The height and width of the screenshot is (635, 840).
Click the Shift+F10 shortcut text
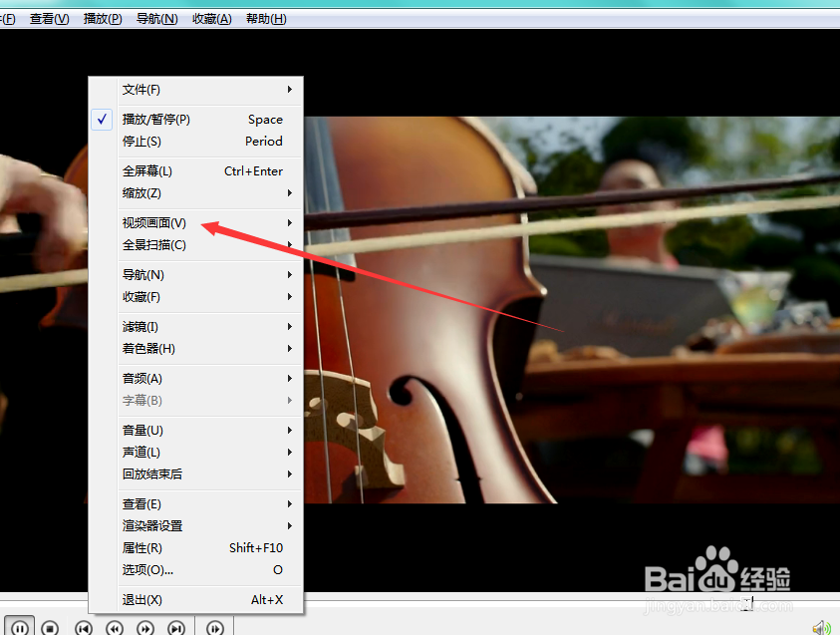point(256,548)
